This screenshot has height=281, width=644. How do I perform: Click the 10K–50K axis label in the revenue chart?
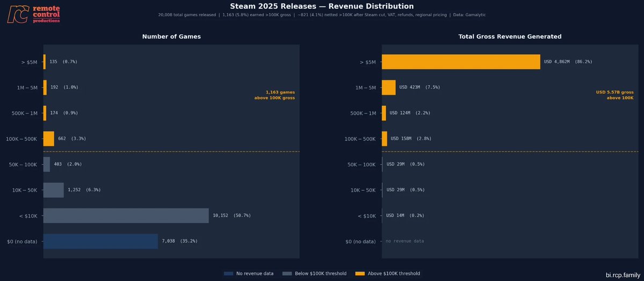tap(363, 190)
